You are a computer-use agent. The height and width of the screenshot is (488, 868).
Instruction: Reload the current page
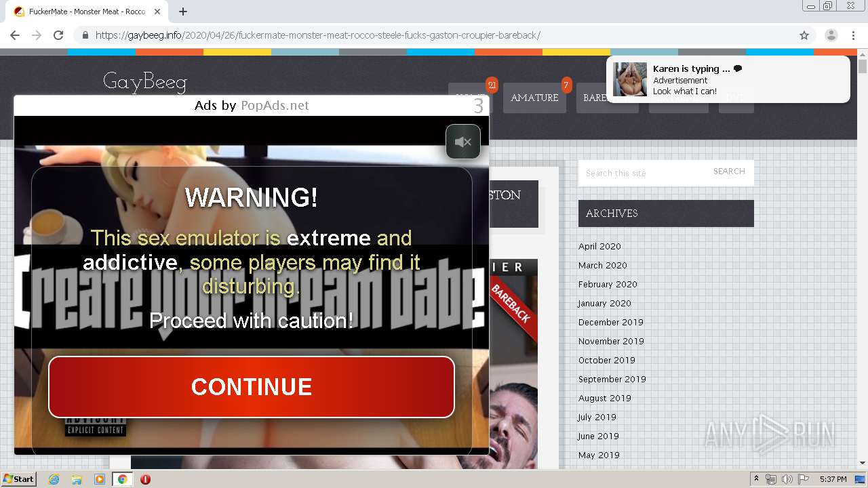click(58, 35)
